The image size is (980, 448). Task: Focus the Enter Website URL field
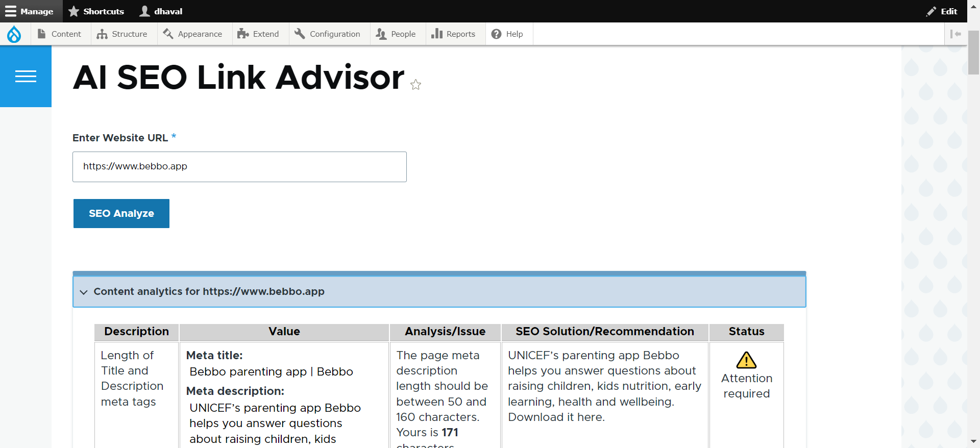click(239, 167)
